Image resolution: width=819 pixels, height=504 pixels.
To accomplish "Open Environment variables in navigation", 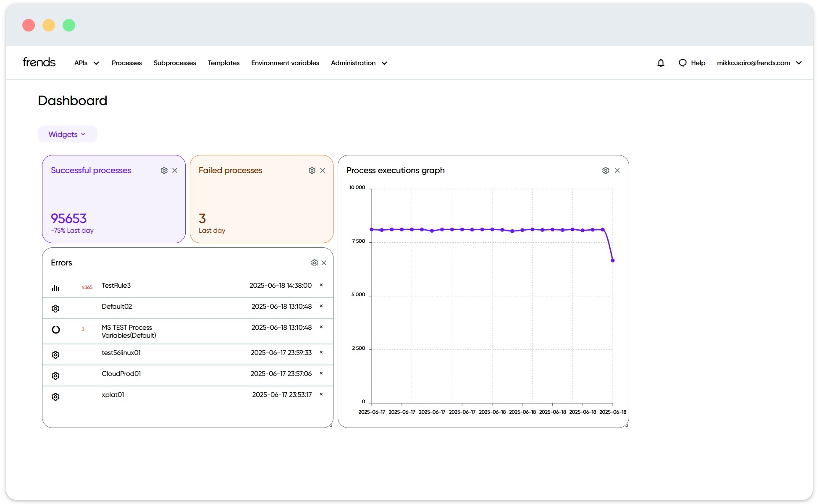I will [285, 63].
